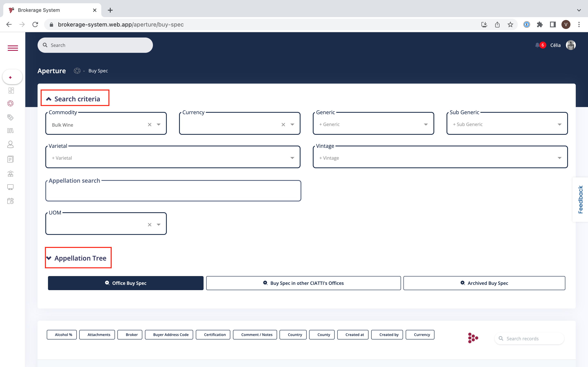Clear the Bulk Wine commodity selection
Viewport: 588px width, 367px height.
[x=149, y=125]
